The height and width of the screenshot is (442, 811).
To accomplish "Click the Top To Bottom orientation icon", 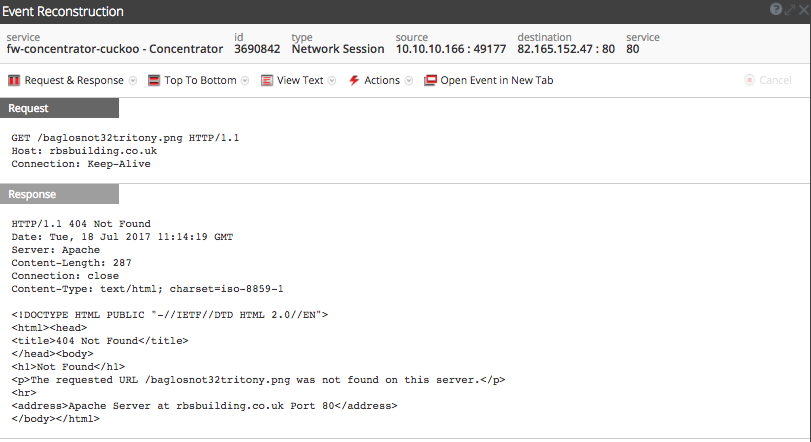I will click(x=154, y=80).
